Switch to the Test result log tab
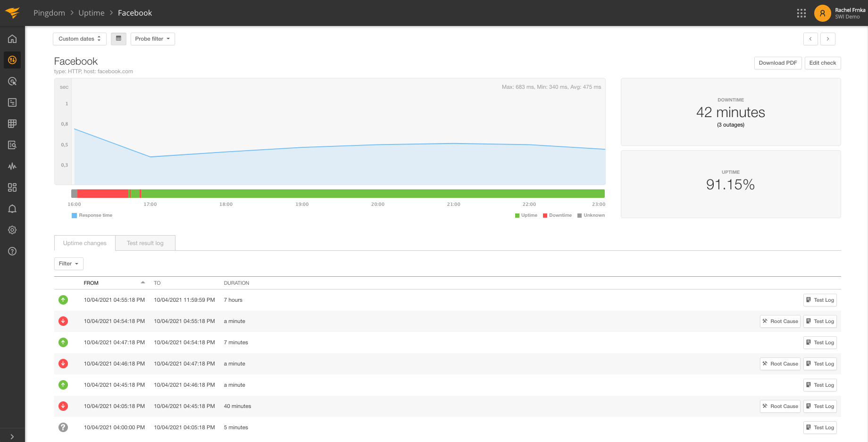This screenshot has width=868, height=442. pos(145,243)
